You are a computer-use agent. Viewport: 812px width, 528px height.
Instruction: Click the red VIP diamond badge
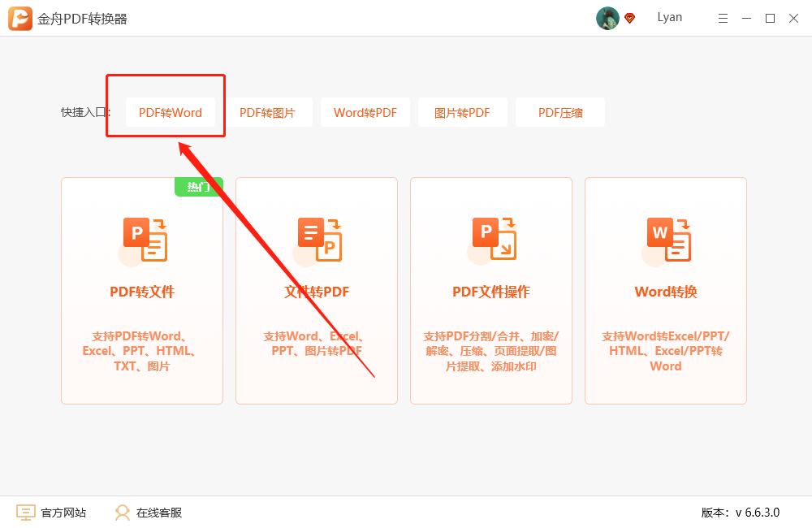[630, 19]
